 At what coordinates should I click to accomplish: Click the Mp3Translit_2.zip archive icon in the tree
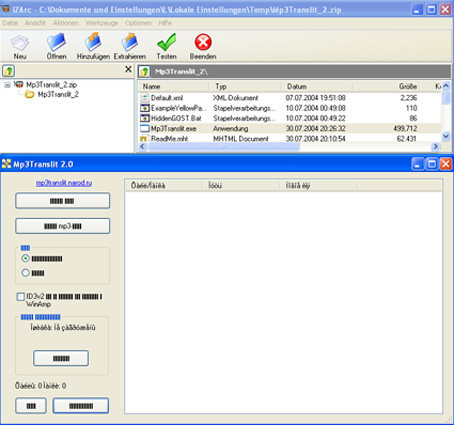point(19,84)
